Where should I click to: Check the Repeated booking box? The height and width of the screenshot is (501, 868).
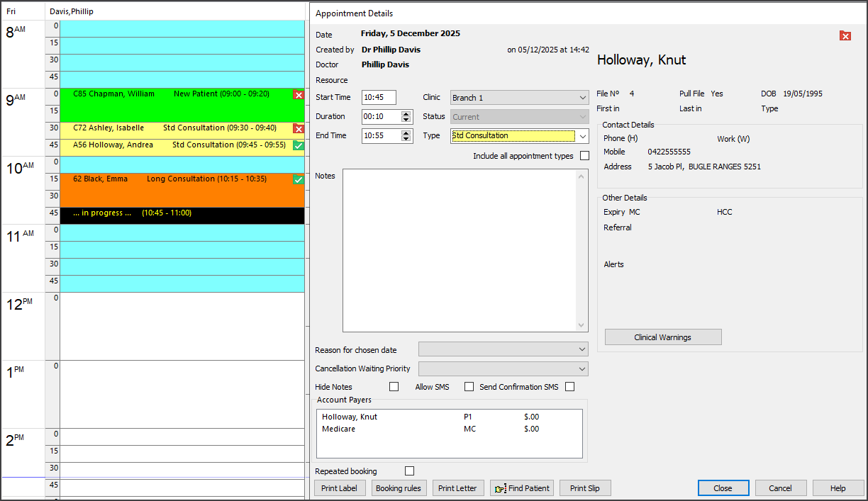(409, 471)
